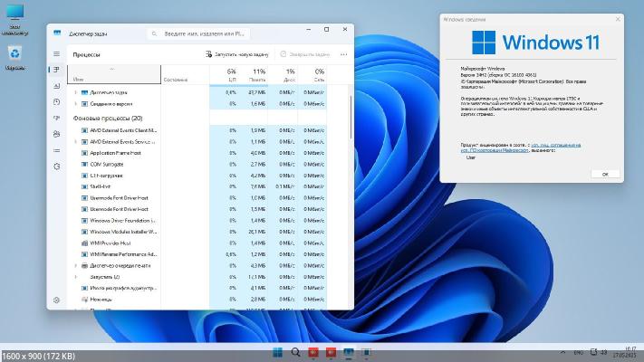Screen dimensions: 644x362
Task: Expand the Диспетчер задач process row
Action: point(75,92)
